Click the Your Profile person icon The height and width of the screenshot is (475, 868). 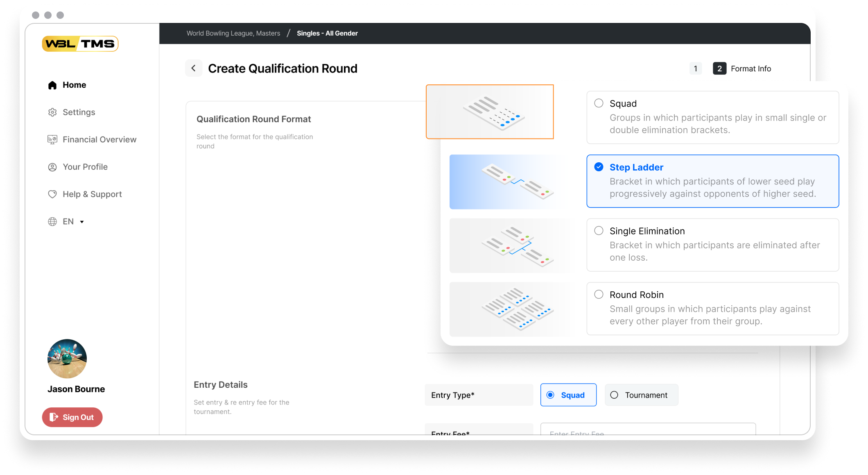[x=52, y=167]
